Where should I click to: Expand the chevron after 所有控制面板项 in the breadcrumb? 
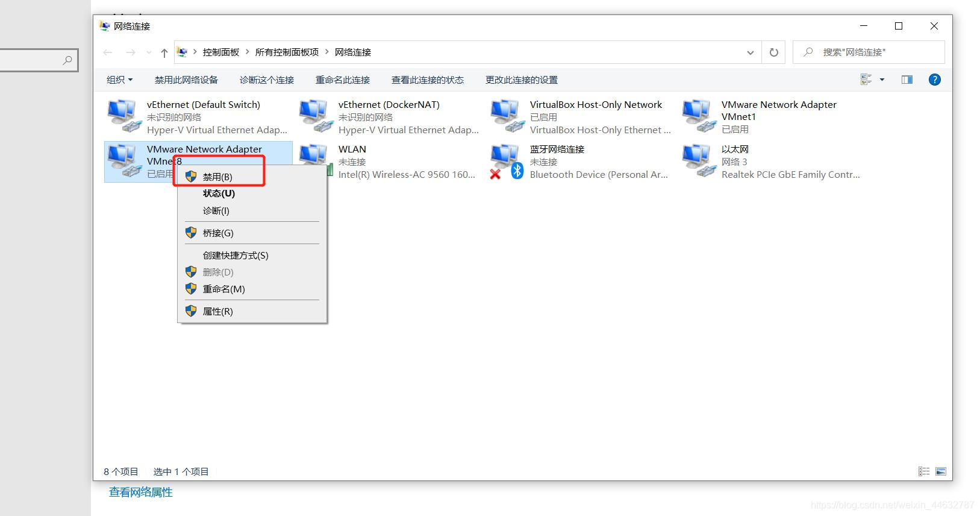tap(327, 52)
